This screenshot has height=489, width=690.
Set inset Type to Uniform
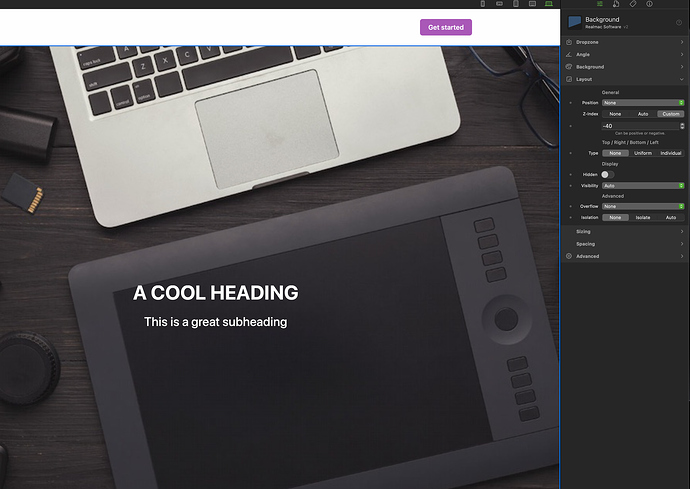pyautogui.click(x=643, y=153)
